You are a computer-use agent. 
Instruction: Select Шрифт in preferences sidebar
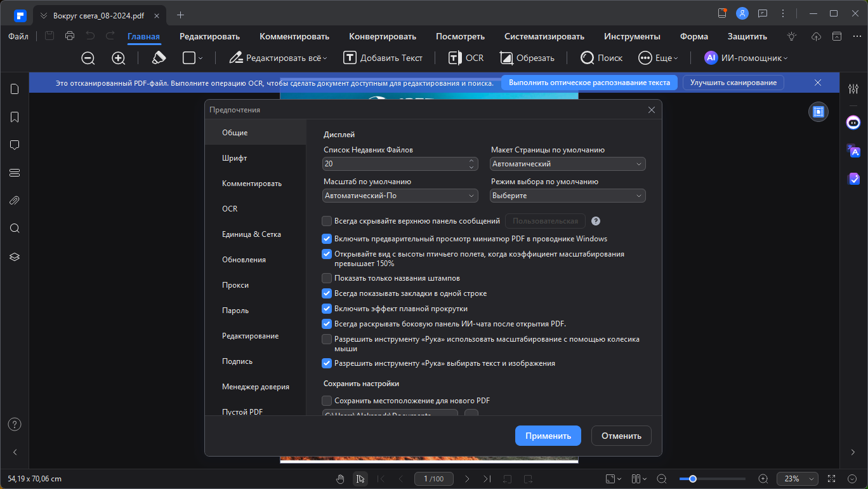click(x=255, y=158)
